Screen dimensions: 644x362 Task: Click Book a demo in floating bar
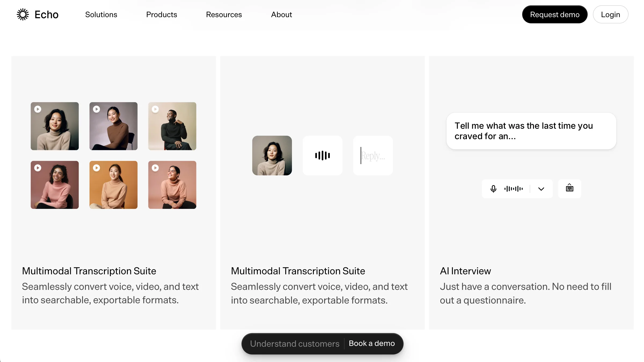[x=372, y=343]
